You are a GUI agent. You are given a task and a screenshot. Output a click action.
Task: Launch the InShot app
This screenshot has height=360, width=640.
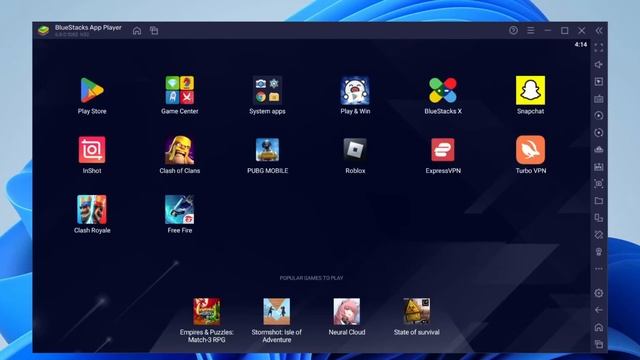[92, 150]
